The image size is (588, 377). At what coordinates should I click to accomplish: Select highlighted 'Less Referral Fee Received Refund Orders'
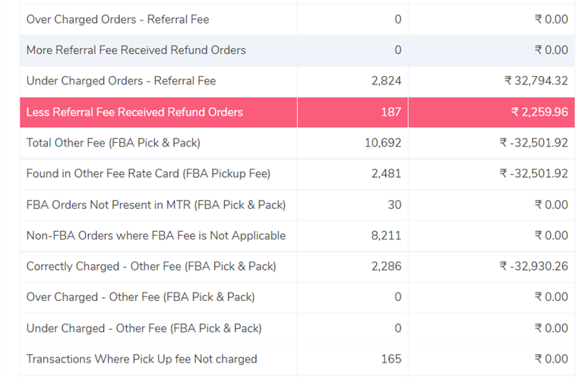pyautogui.click(x=134, y=112)
